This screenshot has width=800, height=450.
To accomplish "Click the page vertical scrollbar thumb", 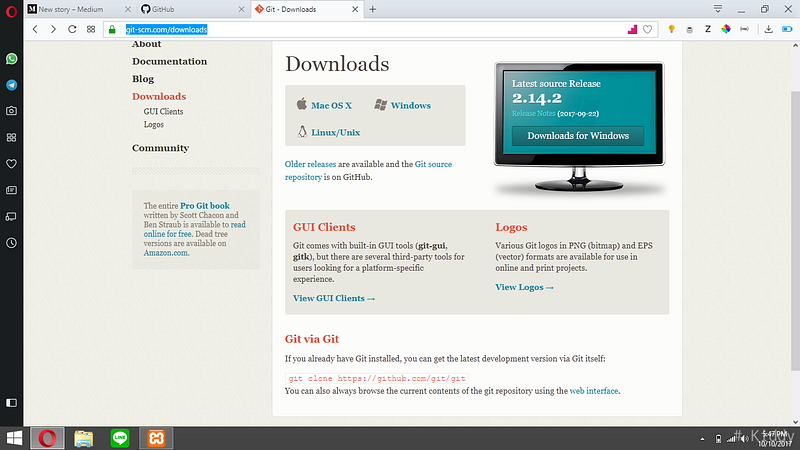I will point(795,231).
